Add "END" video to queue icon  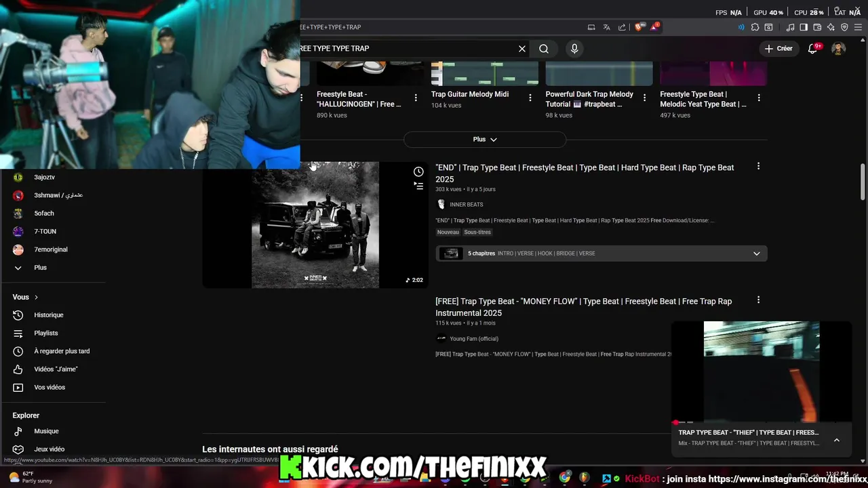coord(418,186)
